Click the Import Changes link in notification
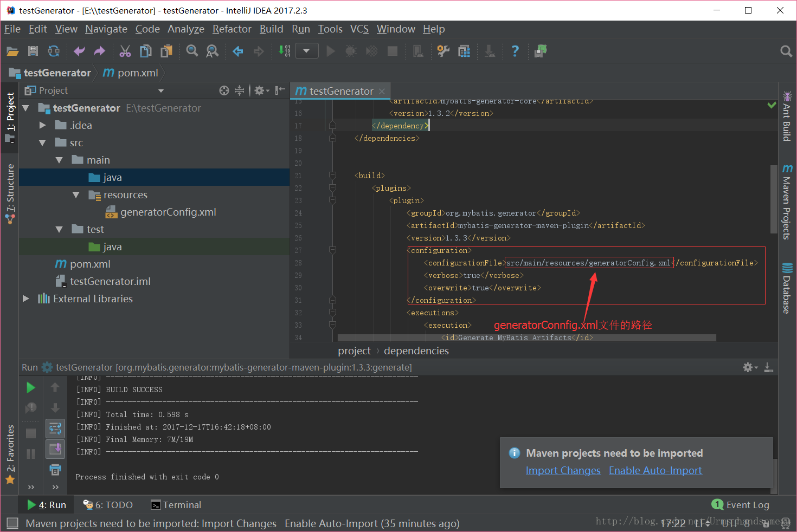The height and width of the screenshot is (532, 797). pos(563,470)
